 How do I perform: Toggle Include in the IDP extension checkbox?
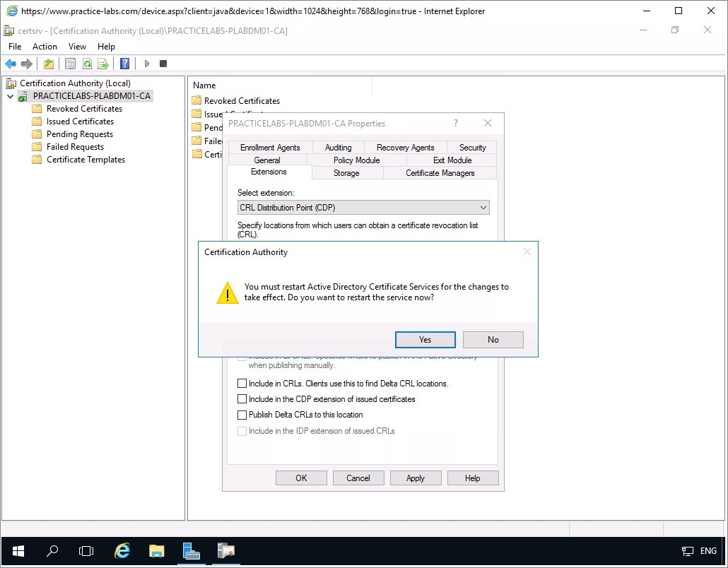click(242, 431)
